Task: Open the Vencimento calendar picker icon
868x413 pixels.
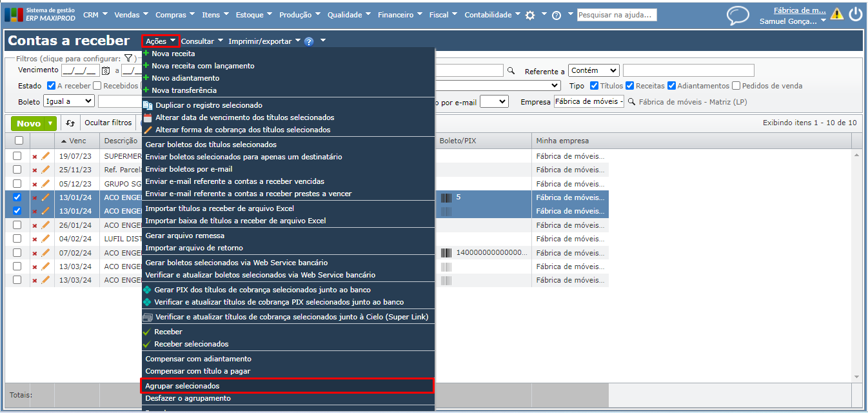Action: (x=106, y=70)
